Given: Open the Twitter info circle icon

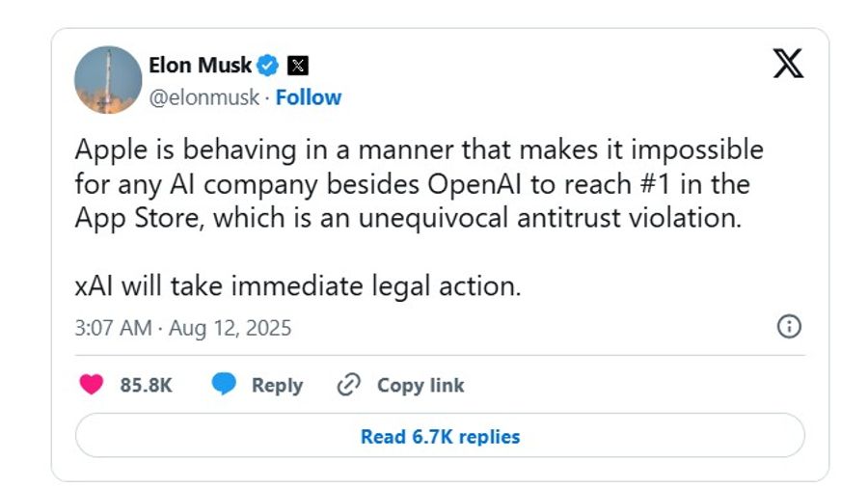Looking at the screenshot, I should coord(789,326).
